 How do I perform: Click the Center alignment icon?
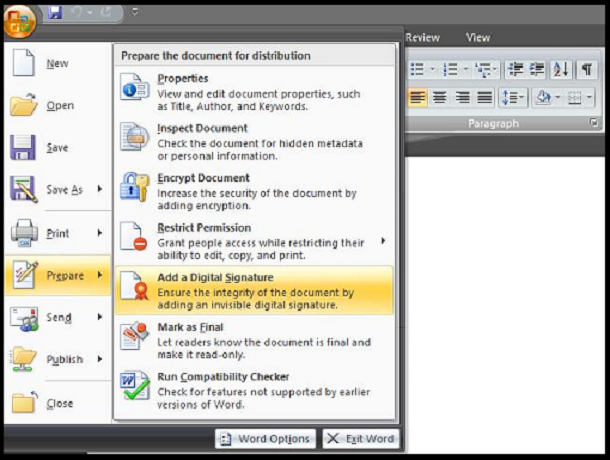(441, 97)
